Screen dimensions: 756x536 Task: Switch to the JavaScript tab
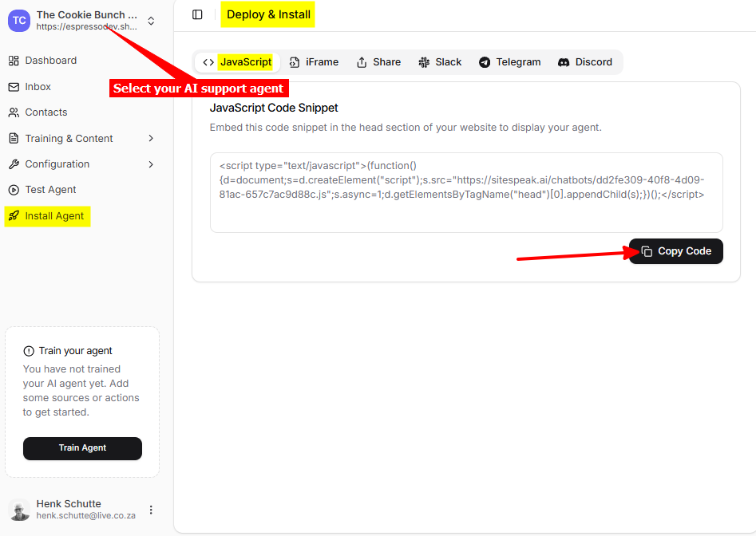tap(237, 62)
